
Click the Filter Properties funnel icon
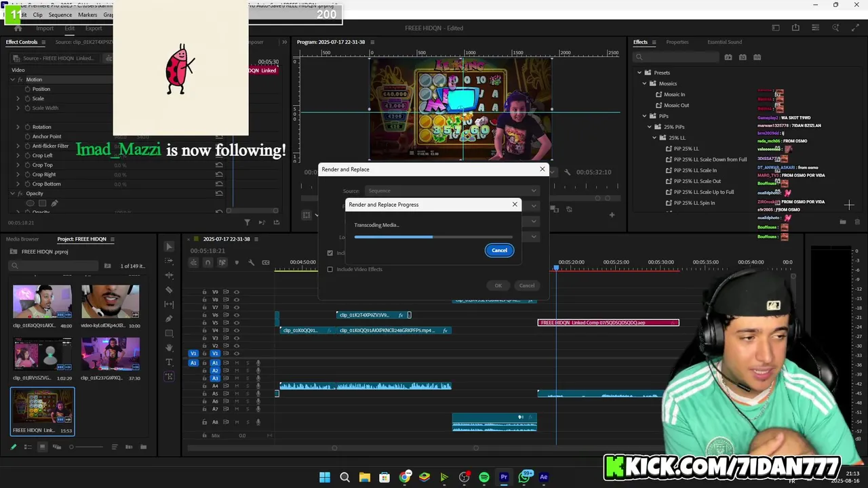click(x=247, y=222)
